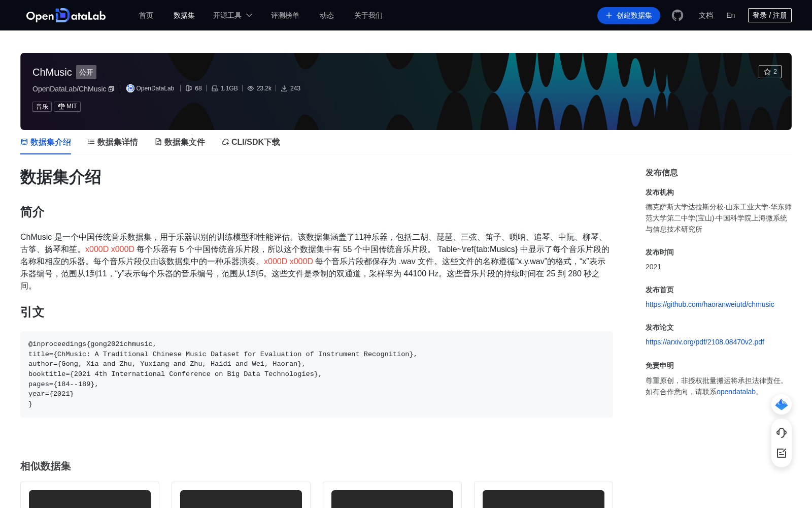Click the MIT license tag
This screenshot has height=508, width=812.
tap(67, 106)
